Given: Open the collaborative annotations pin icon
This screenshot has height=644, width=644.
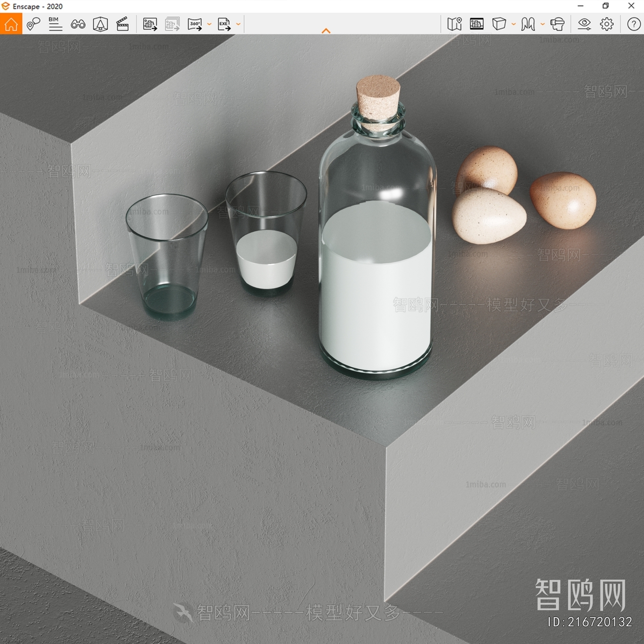Looking at the screenshot, I should point(33,24).
